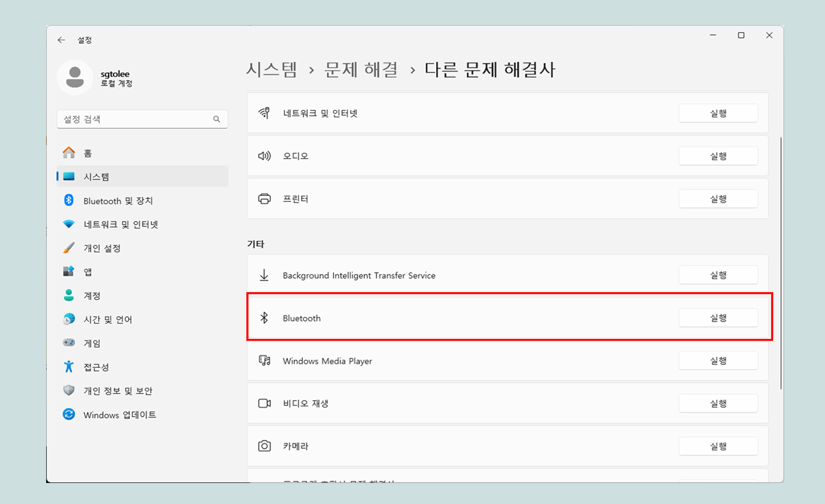Click the vertical scrollbar of troubleshooter list
The width and height of the screenshot is (825, 504).
[781, 262]
